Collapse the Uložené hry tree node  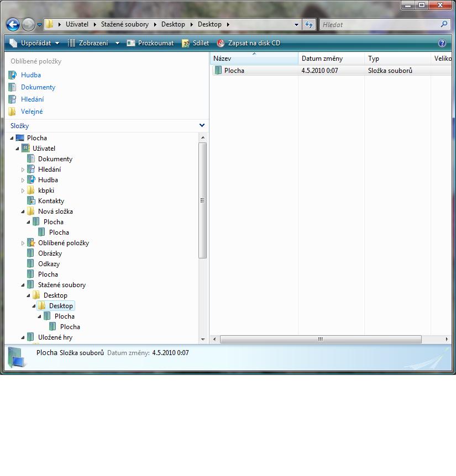(23, 337)
